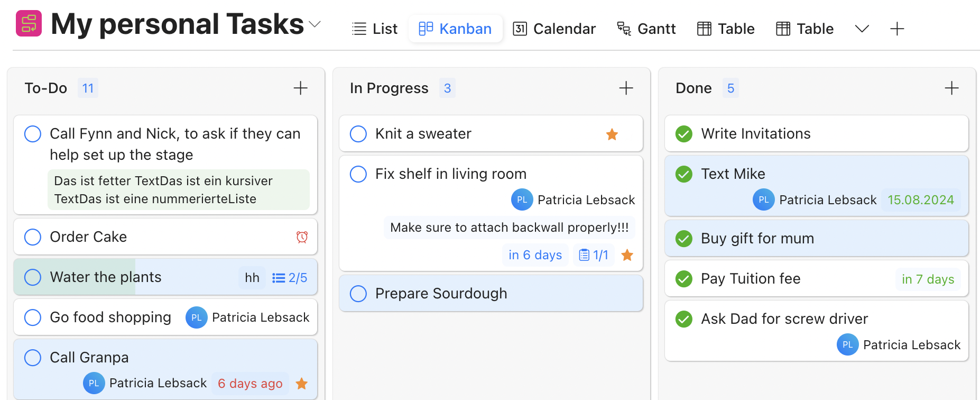
Task: Add a task to the Done column
Action: pyautogui.click(x=951, y=88)
